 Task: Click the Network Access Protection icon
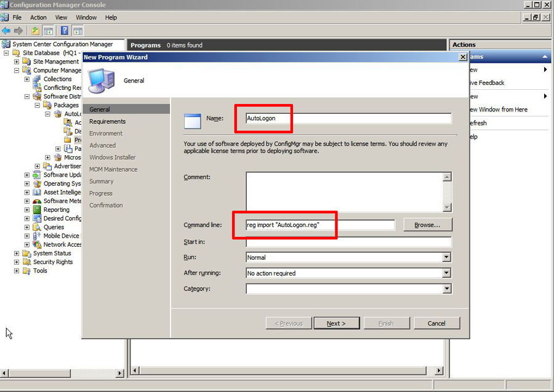pos(37,244)
